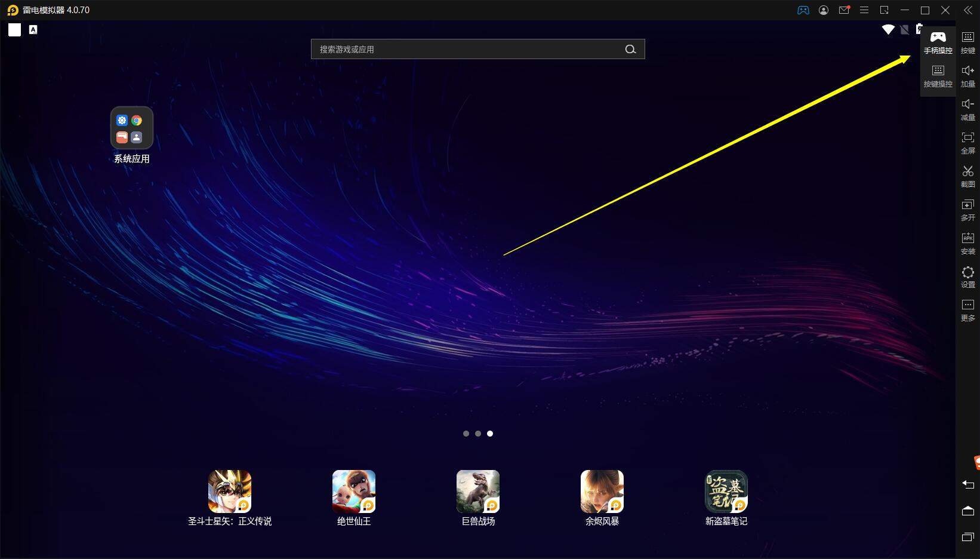Open 多开 multi-instance manager
This screenshot has width=980, height=559.
click(x=968, y=210)
